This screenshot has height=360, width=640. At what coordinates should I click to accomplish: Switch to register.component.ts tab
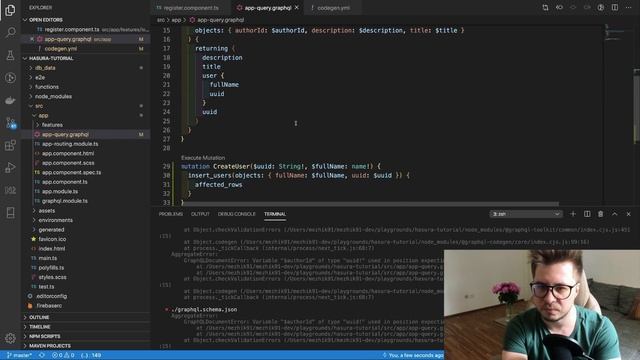coord(189,7)
